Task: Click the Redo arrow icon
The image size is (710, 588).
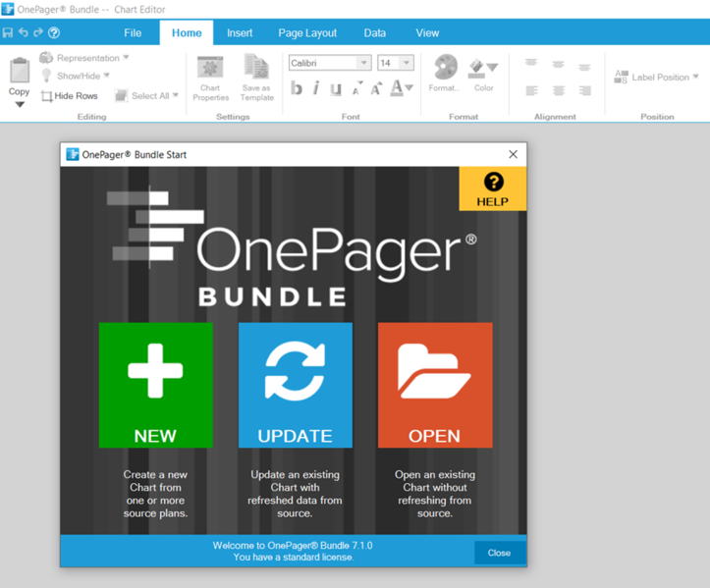Action: (x=38, y=32)
